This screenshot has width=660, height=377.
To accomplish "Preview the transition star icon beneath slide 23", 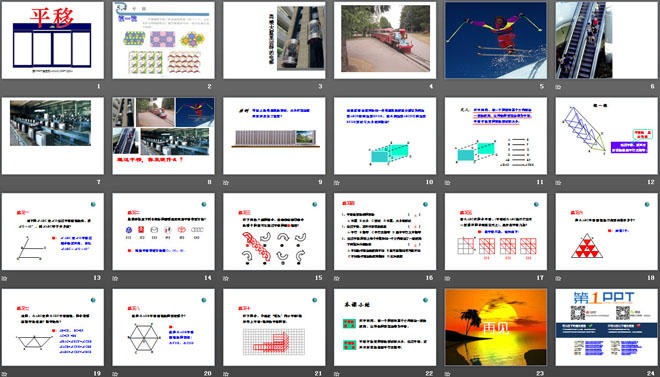I will (x=448, y=374).
